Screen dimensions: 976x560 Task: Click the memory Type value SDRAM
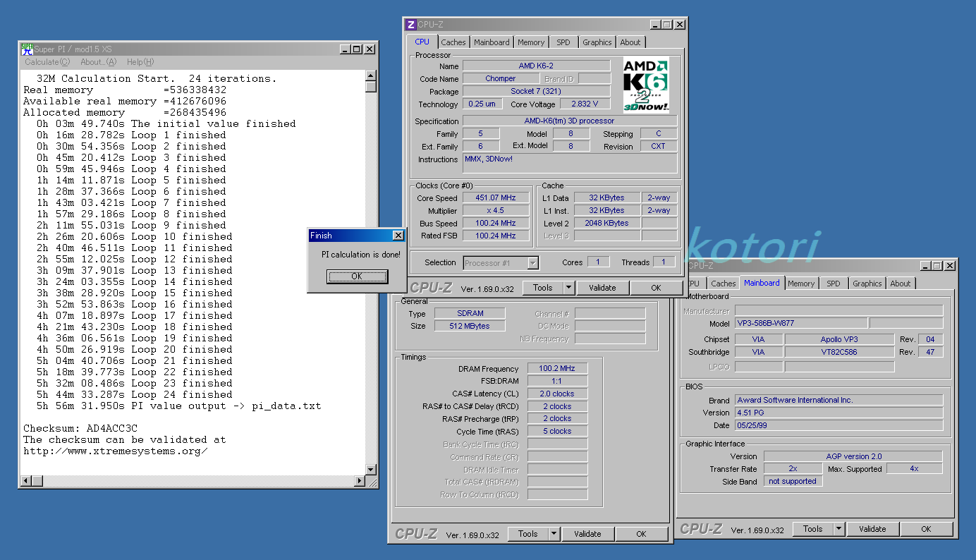tap(470, 313)
